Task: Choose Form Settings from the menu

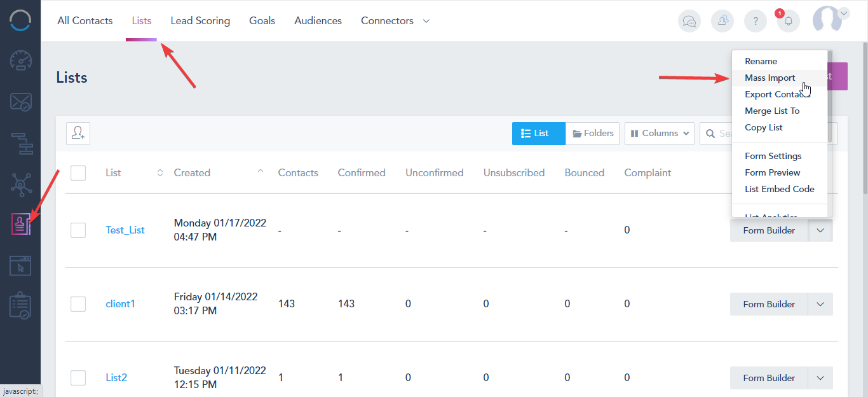Action: [x=780, y=156]
